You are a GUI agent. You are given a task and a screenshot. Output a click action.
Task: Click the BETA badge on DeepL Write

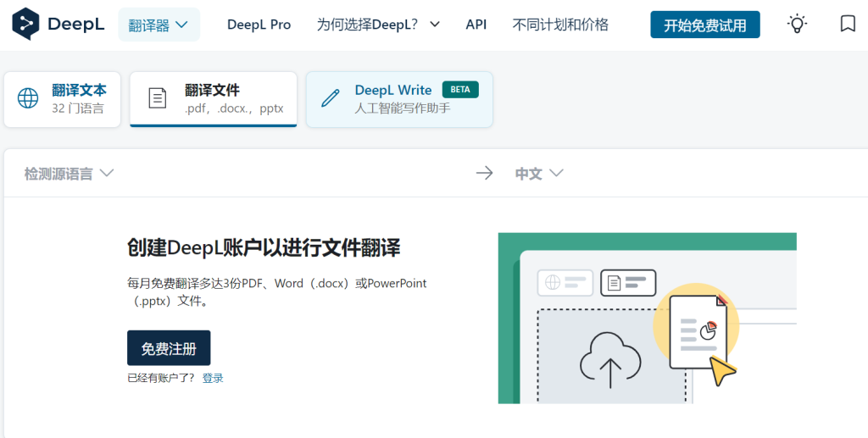[x=460, y=90]
